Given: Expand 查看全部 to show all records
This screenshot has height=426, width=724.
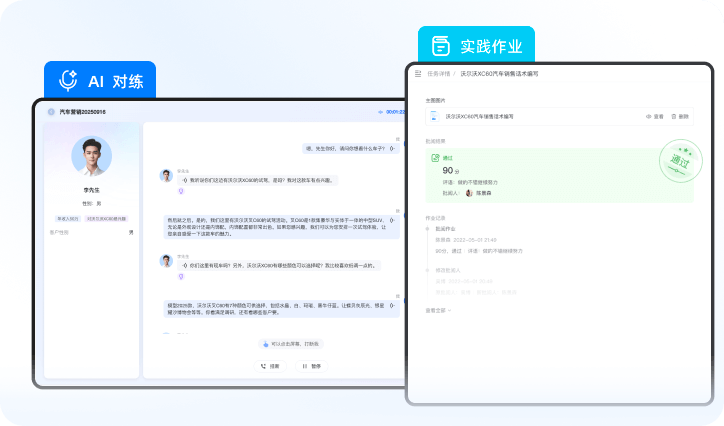Looking at the screenshot, I should click(x=438, y=310).
